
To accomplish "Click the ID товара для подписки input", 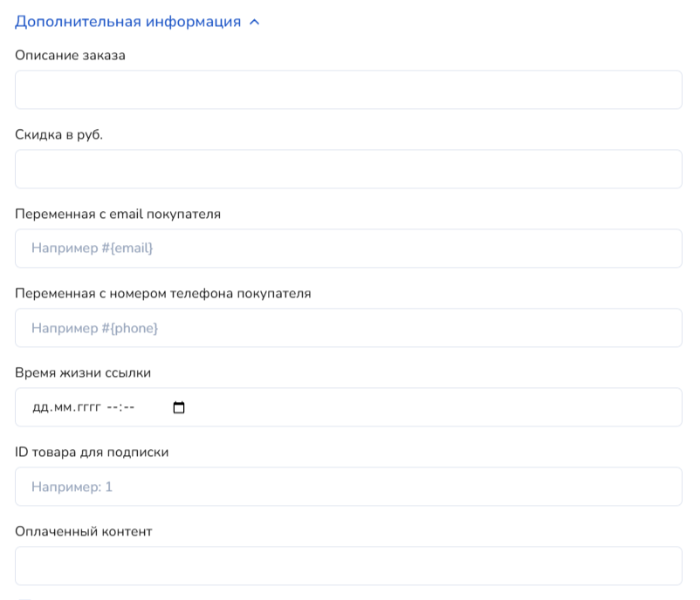I will point(348,487).
